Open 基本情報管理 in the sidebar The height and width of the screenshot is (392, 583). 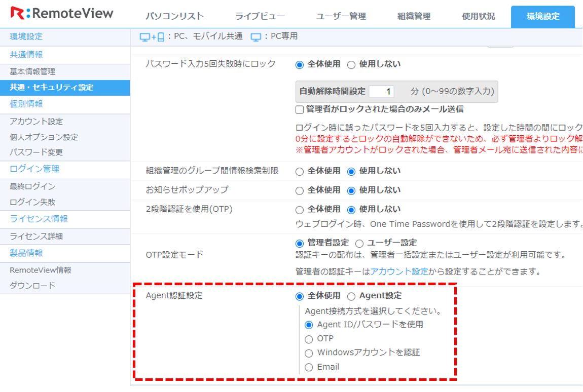32,72
